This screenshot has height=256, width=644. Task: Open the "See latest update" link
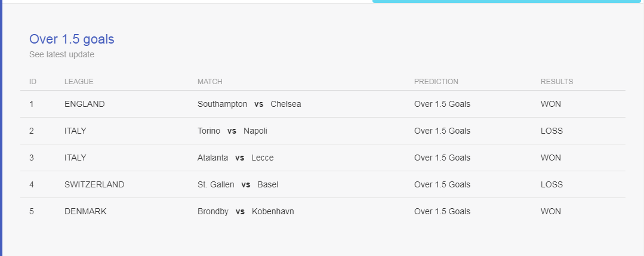coord(61,54)
